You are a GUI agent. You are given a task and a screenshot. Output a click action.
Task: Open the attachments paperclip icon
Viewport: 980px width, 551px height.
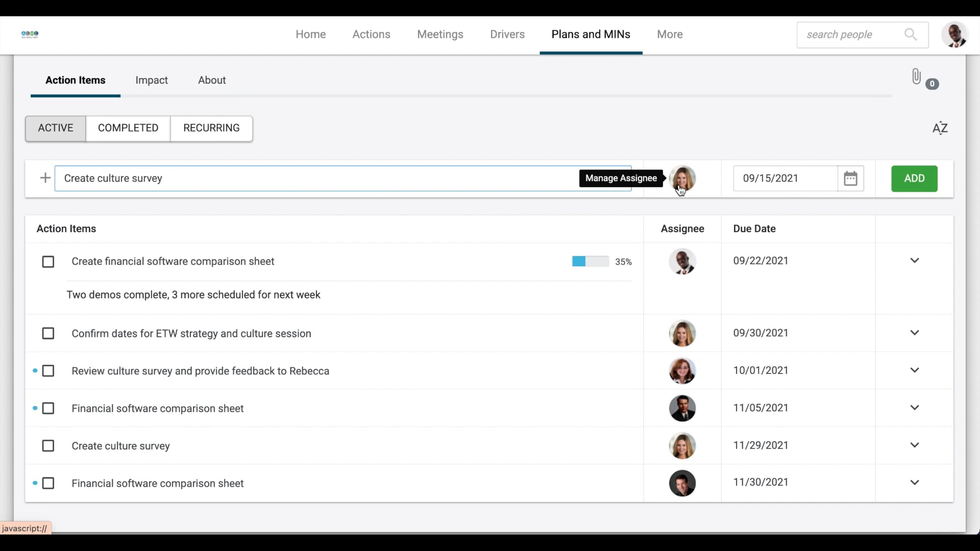[x=916, y=77]
